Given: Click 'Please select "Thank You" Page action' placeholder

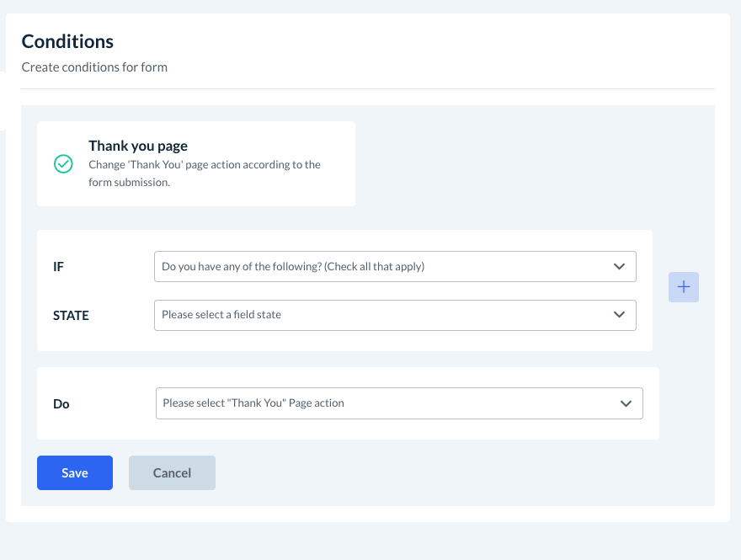Looking at the screenshot, I should 253,403.
